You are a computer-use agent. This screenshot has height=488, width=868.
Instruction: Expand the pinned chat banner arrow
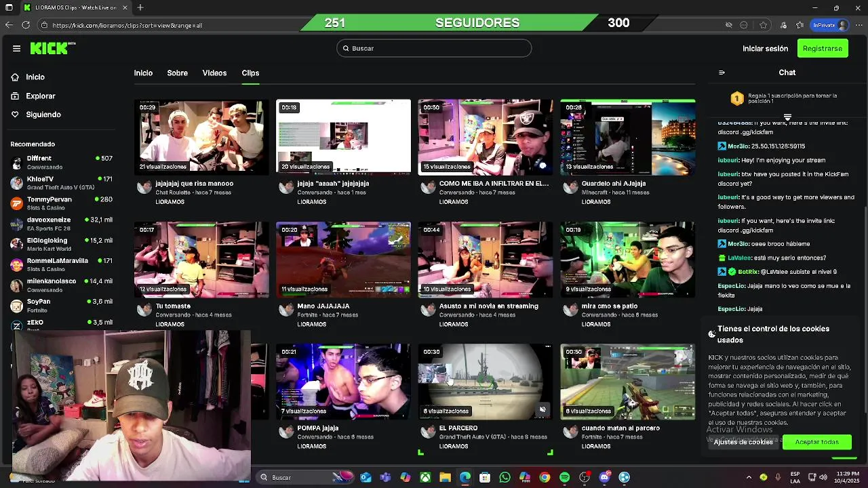[x=787, y=117]
